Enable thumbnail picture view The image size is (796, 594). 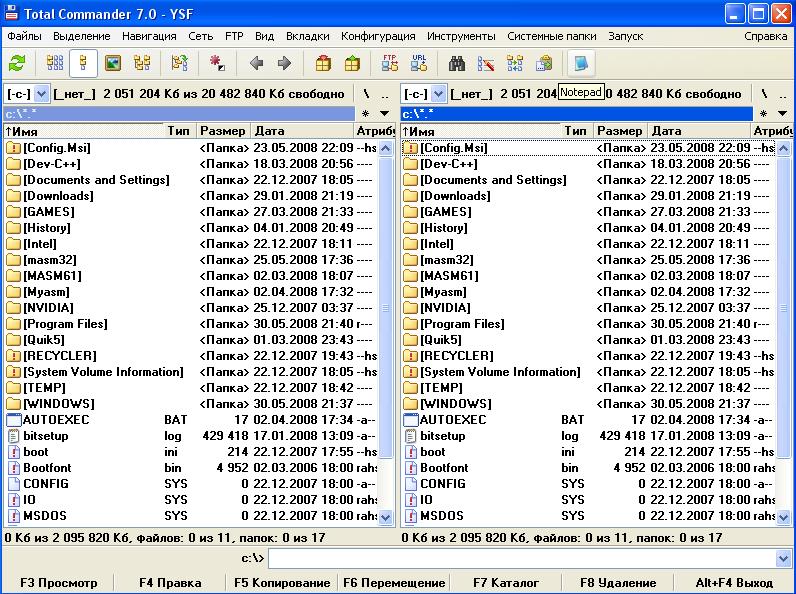coord(113,63)
